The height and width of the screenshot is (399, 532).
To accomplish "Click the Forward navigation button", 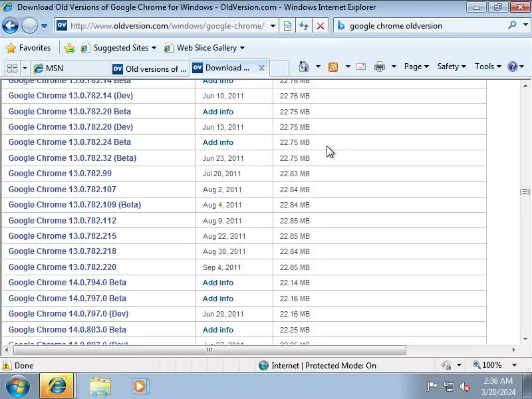I will pos(29,26).
